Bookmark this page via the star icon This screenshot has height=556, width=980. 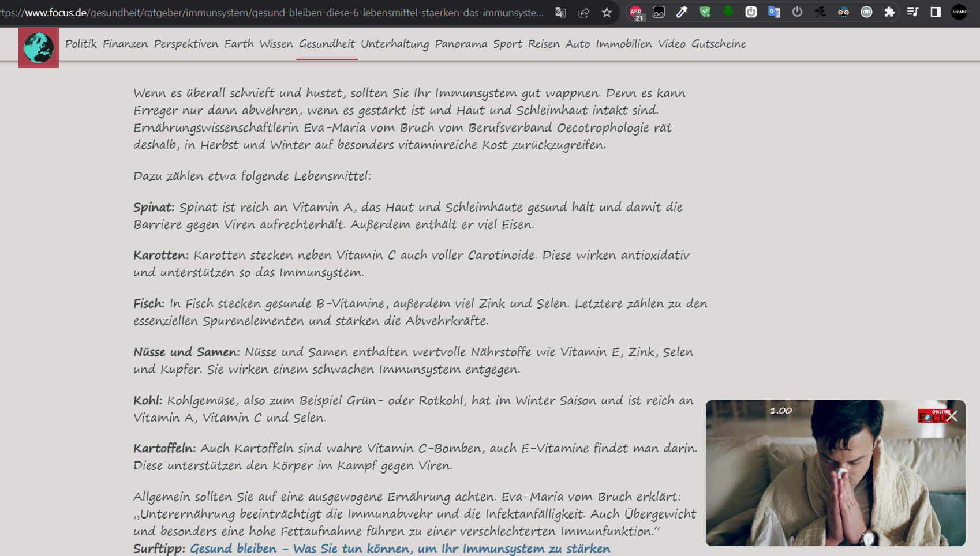(x=607, y=12)
